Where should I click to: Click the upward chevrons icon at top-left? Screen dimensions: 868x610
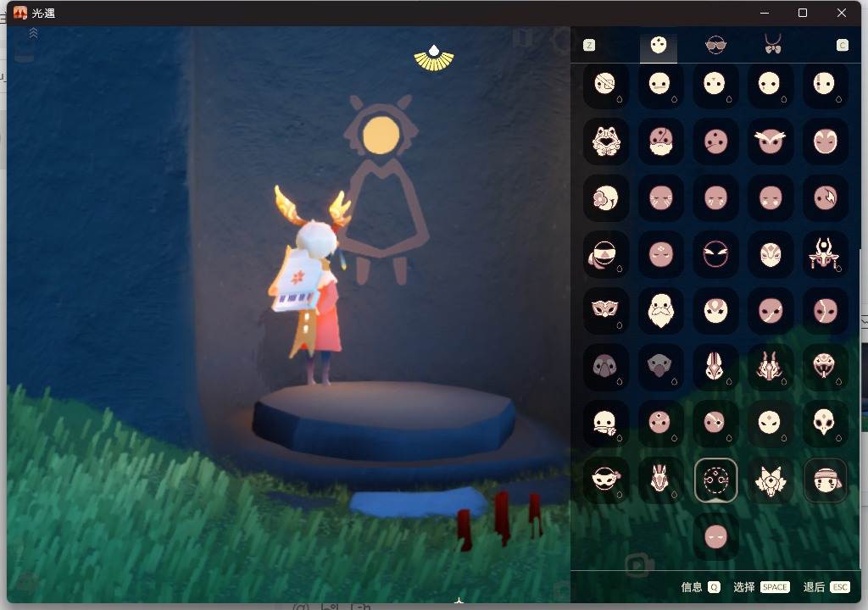click(x=33, y=33)
